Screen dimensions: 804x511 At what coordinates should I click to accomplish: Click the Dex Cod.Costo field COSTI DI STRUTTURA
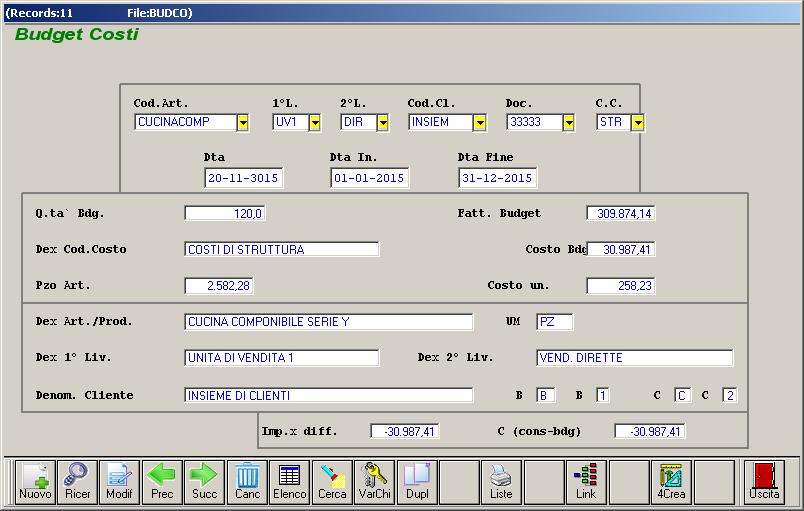(x=282, y=250)
